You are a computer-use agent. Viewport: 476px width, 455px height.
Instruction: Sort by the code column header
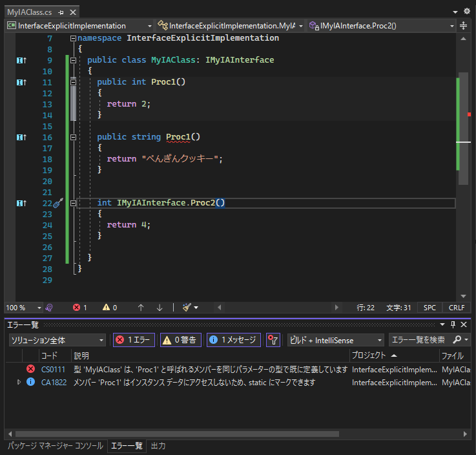[x=55, y=355]
